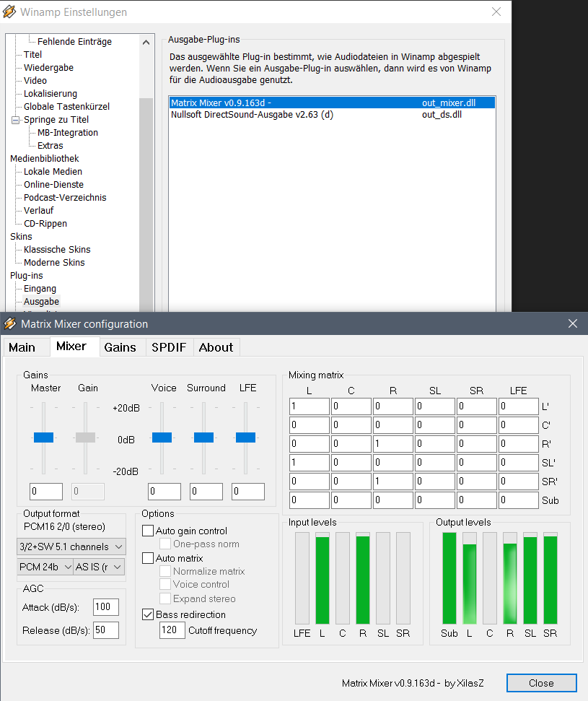This screenshot has width=588, height=701.
Task: Select Fehlende Einträge in settings tree
Action: pyautogui.click(x=74, y=42)
